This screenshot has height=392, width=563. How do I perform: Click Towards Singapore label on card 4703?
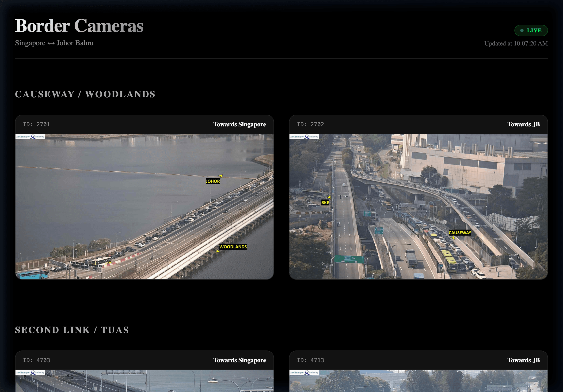click(240, 360)
